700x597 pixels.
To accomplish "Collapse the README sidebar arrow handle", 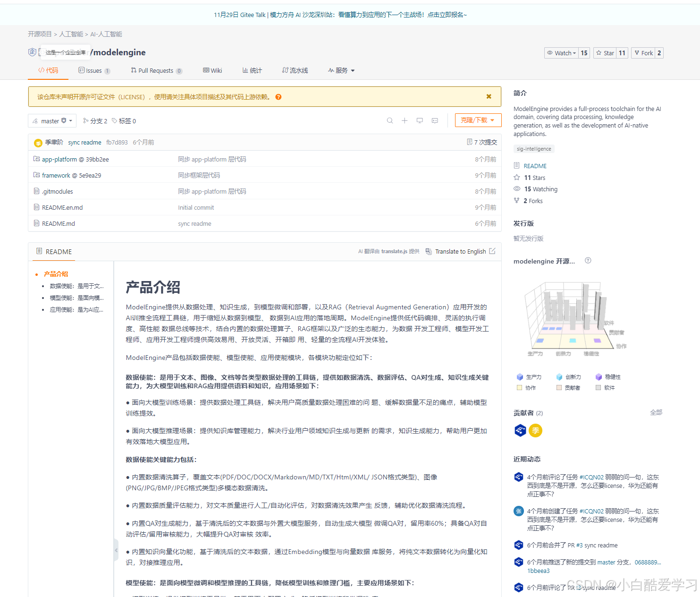I will pyautogui.click(x=116, y=550).
